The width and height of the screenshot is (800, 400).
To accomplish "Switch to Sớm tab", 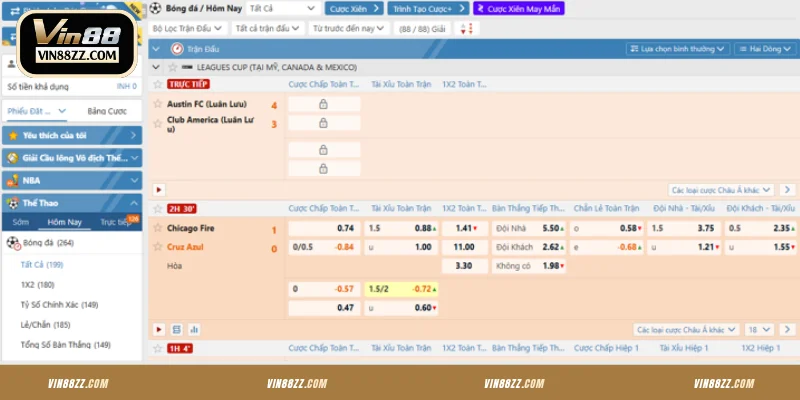I will pyautogui.click(x=21, y=222).
